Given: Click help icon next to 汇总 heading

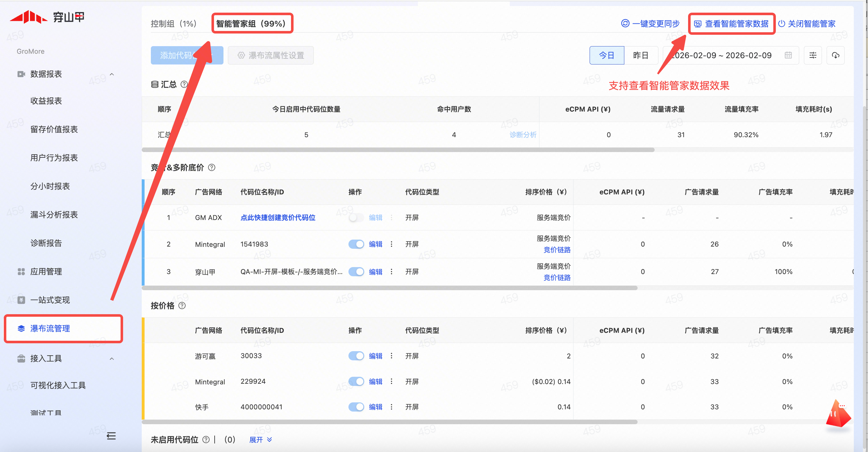Looking at the screenshot, I should [x=184, y=84].
